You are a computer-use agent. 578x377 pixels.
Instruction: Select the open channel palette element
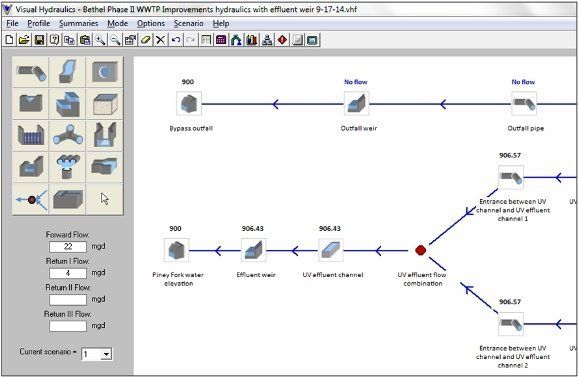tap(67, 72)
